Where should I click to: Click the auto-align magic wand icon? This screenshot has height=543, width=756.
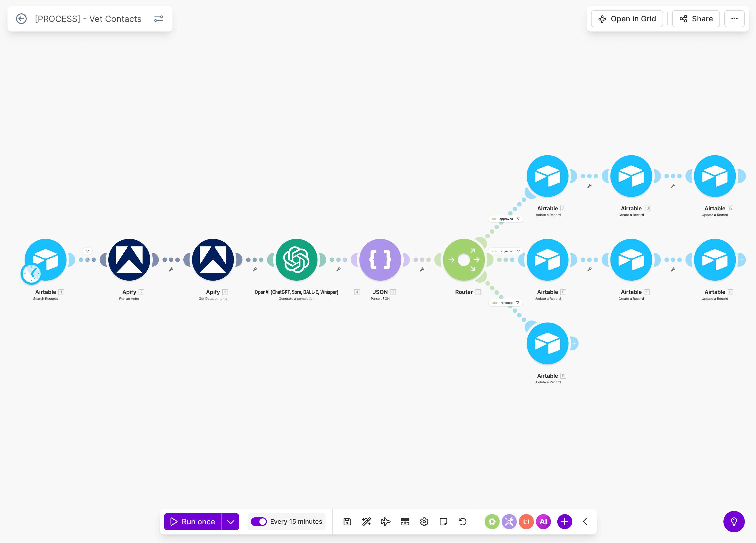366,521
